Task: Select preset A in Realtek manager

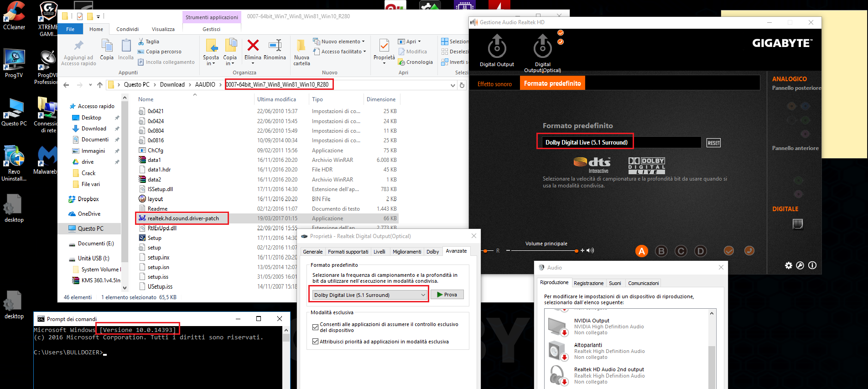Action: tap(642, 251)
